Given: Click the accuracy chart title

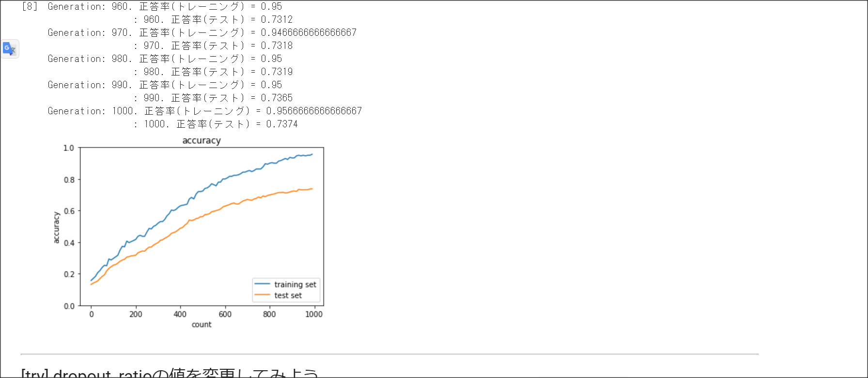Looking at the screenshot, I should tap(201, 140).
